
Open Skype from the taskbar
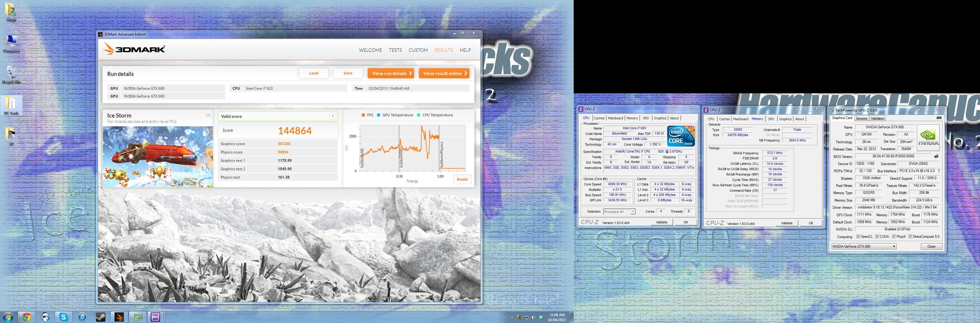click(64, 317)
